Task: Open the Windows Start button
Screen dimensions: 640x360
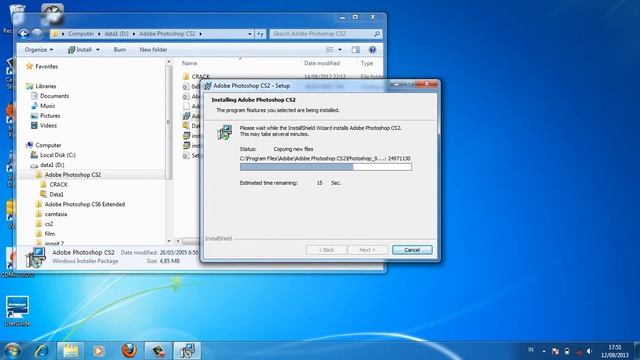Action: pos(12,351)
